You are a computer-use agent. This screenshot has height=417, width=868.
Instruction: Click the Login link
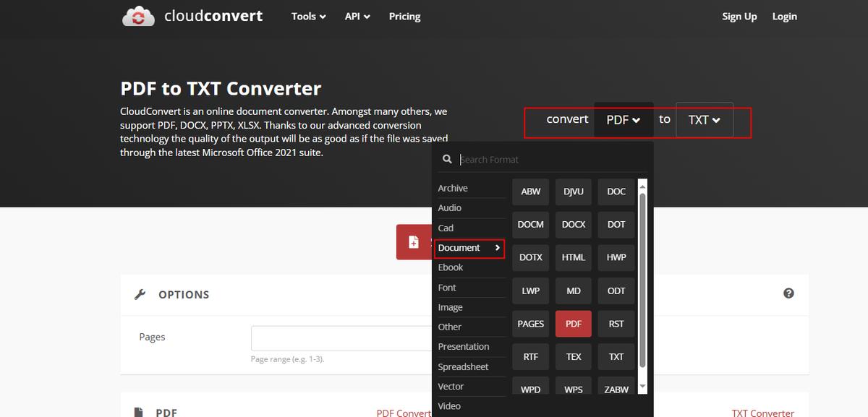click(x=784, y=16)
